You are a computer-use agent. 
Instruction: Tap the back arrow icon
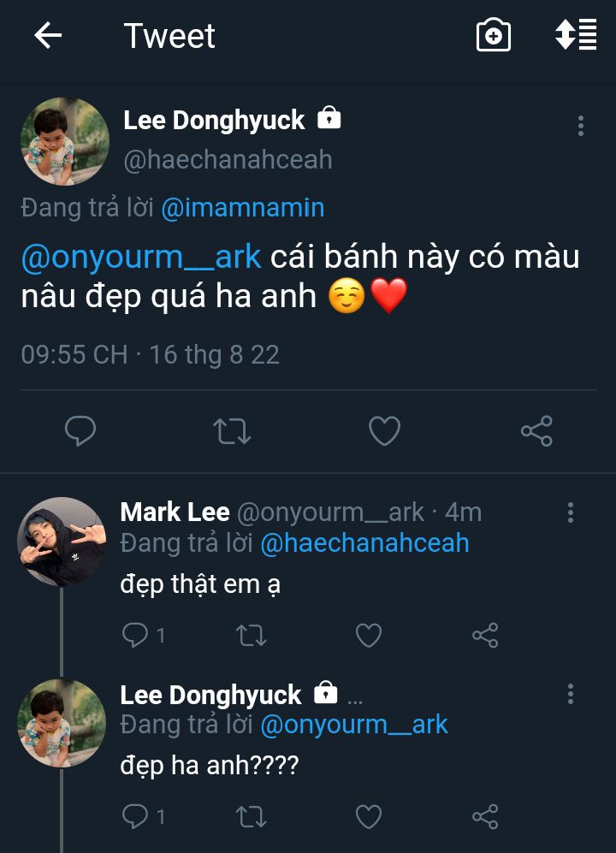pos(48,36)
